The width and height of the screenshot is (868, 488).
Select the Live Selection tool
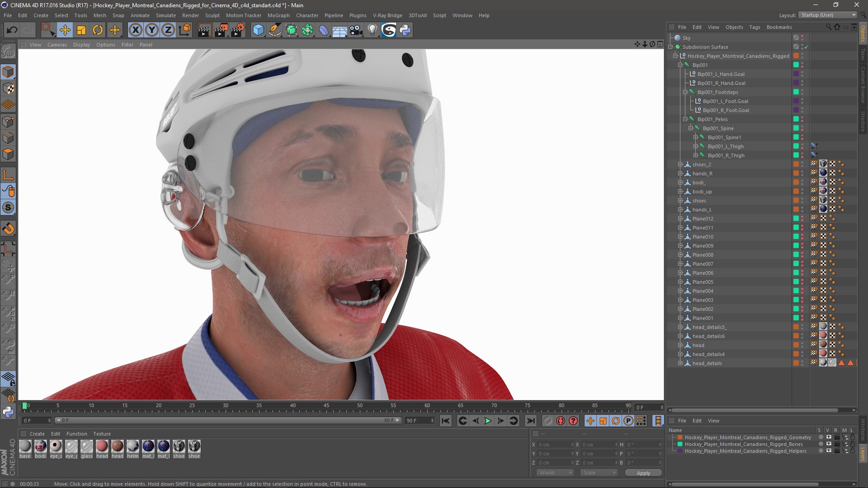(48, 30)
